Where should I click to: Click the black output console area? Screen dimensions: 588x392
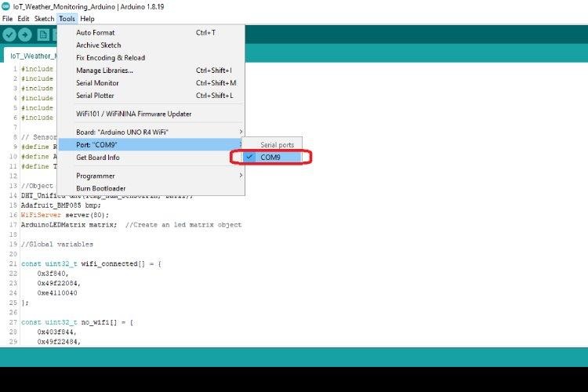coord(294,379)
